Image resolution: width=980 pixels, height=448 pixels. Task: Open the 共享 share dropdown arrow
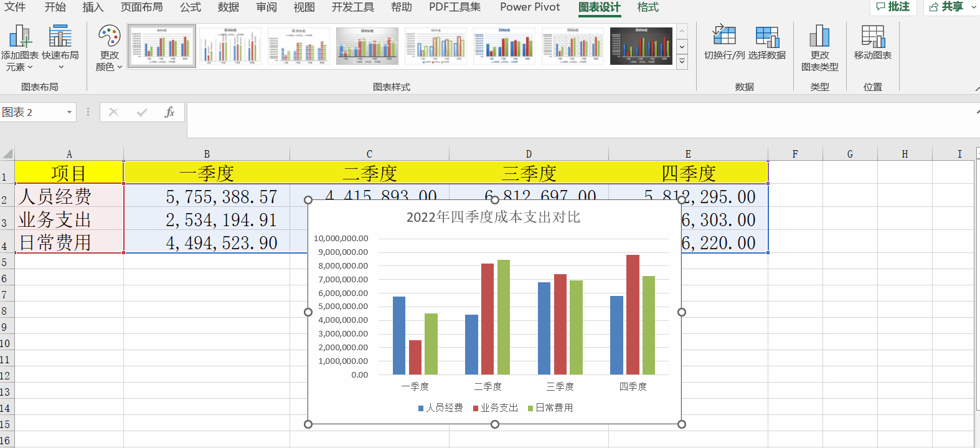(x=974, y=7)
